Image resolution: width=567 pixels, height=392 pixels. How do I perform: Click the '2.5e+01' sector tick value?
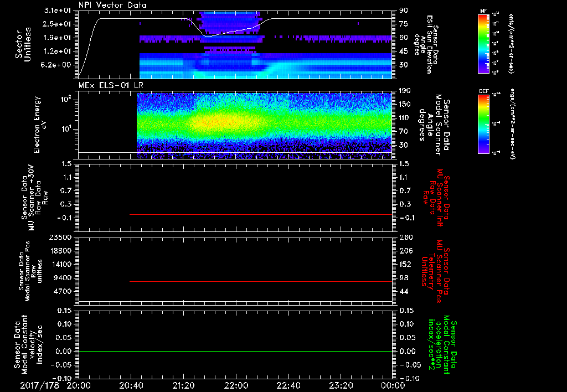tap(58, 24)
